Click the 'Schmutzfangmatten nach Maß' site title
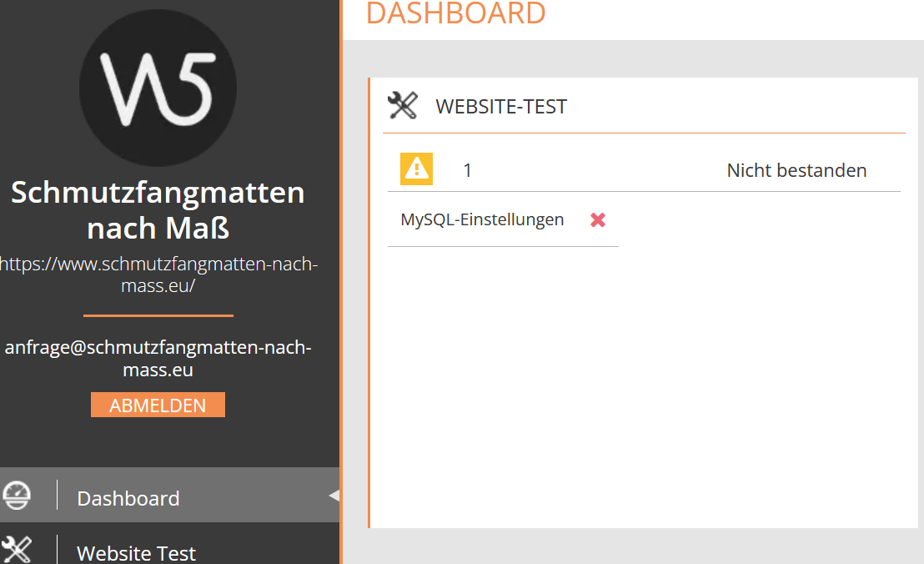The width and height of the screenshot is (924, 564). [158, 209]
